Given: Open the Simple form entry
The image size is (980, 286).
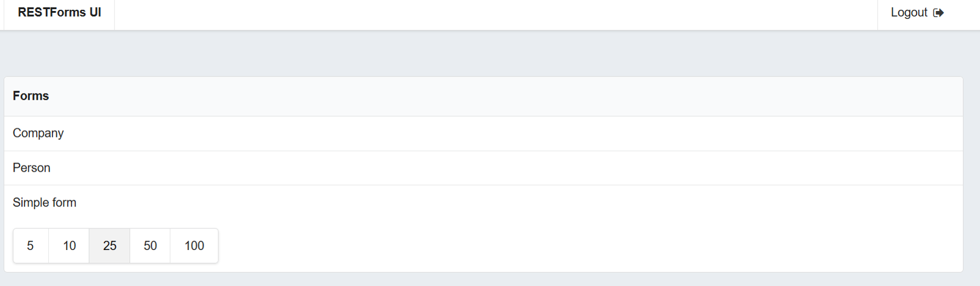Looking at the screenshot, I should click(45, 203).
